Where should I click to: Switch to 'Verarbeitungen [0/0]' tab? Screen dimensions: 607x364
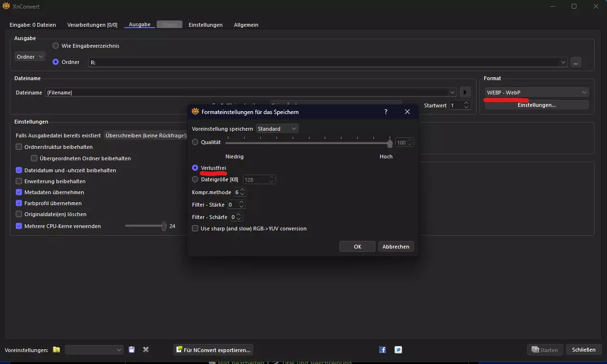click(x=92, y=25)
